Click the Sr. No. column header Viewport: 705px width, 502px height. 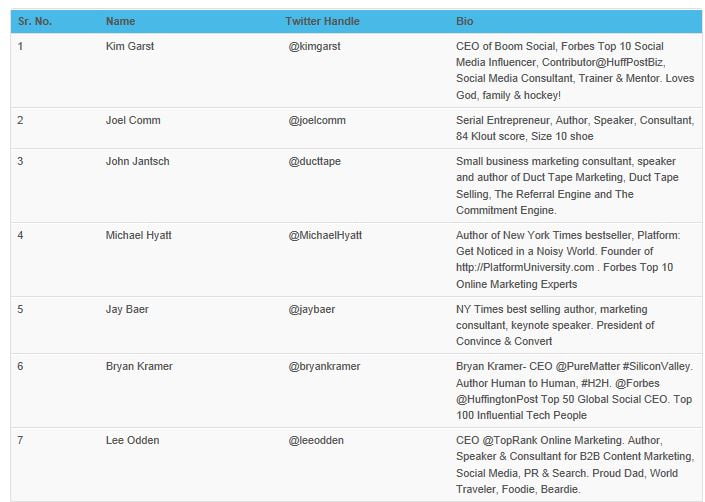coord(38,21)
